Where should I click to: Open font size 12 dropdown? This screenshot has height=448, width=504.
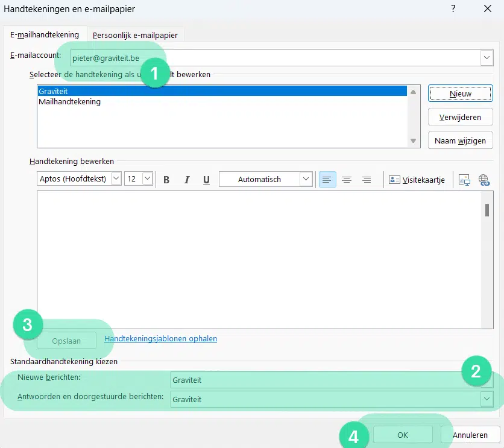pyautogui.click(x=148, y=178)
